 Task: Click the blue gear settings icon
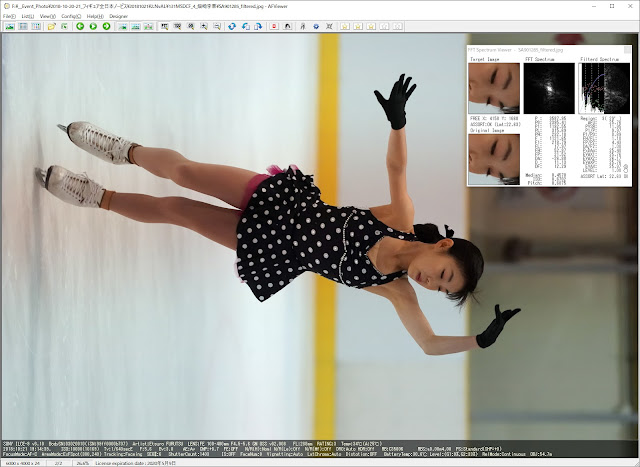316,26
